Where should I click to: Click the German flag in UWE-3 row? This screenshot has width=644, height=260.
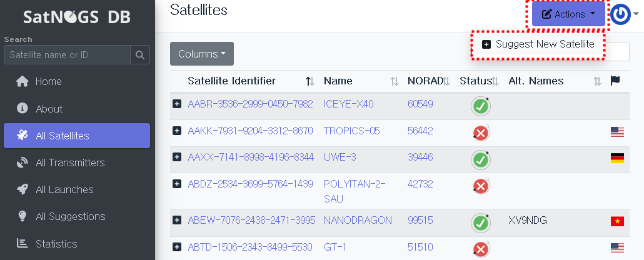click(617, 158)
